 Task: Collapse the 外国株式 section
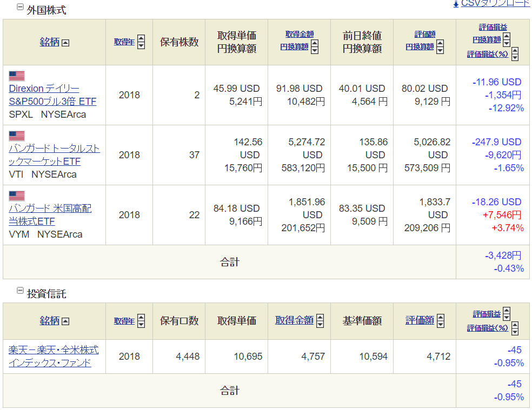click(20, 6)
